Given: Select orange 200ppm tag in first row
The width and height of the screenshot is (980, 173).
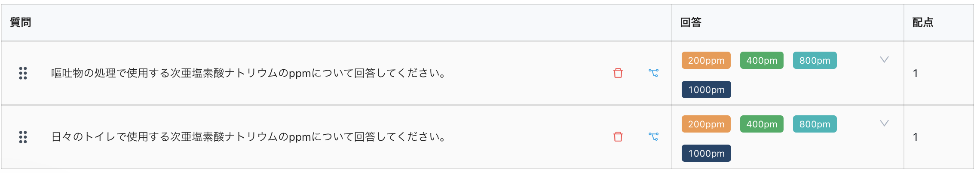Looking at the screenshot, I should [x=706, y=61].
